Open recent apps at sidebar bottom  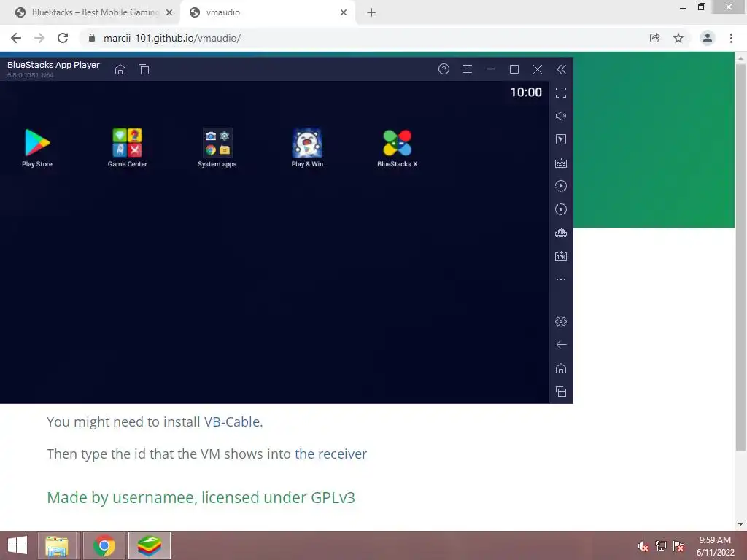click(x=561, y=392)
